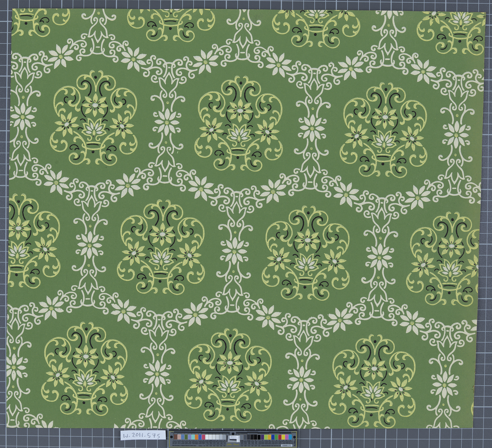This screenshot has height=448, width=492.
Task: Click the Golden Thread logo on the color target
Action: (233, 444)
